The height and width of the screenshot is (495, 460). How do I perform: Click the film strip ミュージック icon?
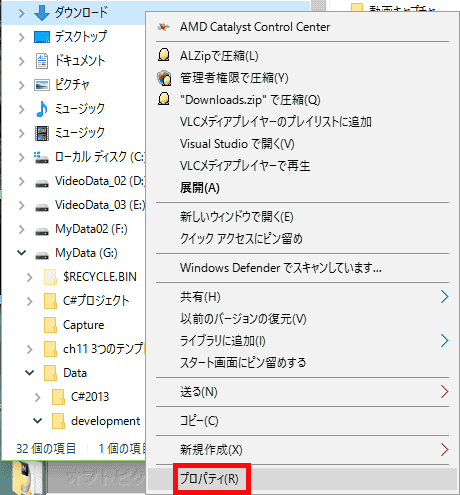coord(42,133)
